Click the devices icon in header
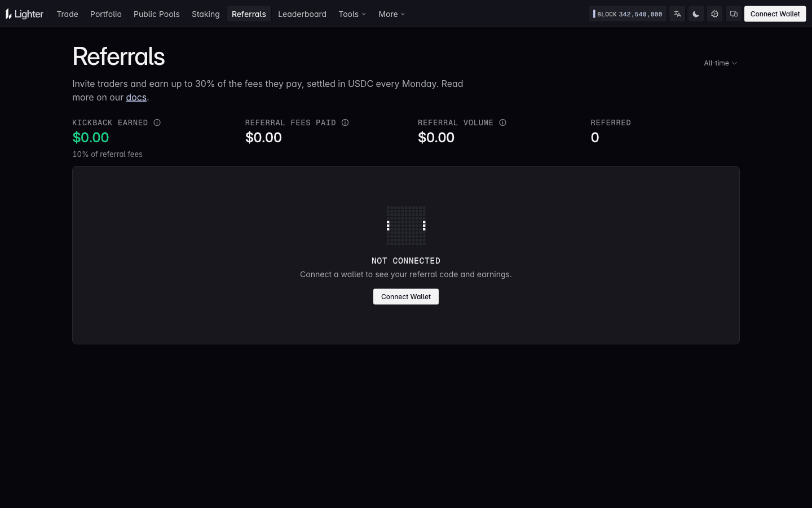This screenshot has width=812, height=508. (x=734, y=14)
